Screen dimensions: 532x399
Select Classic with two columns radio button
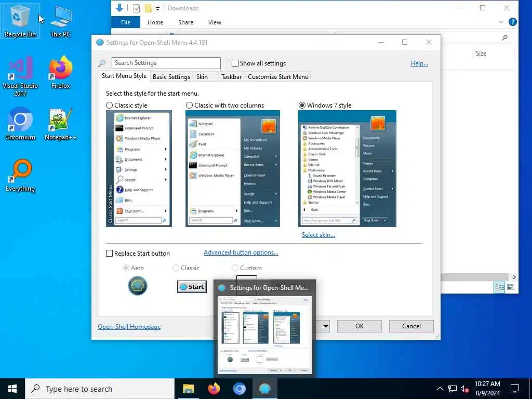click(x=189, y=105)
